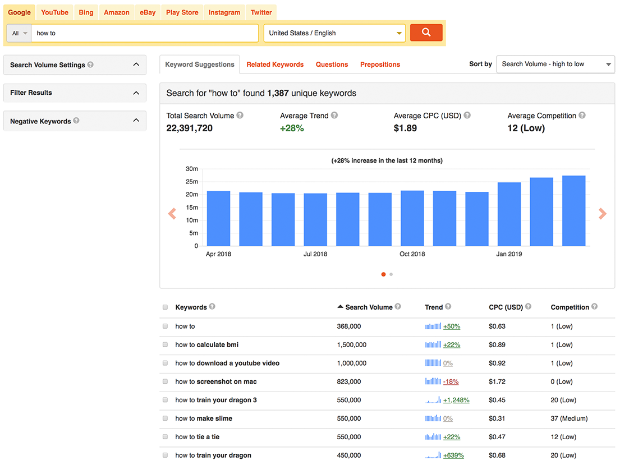Select the first chart pagination dot
This screenshot has height=465, width=620.
[383, 274]
